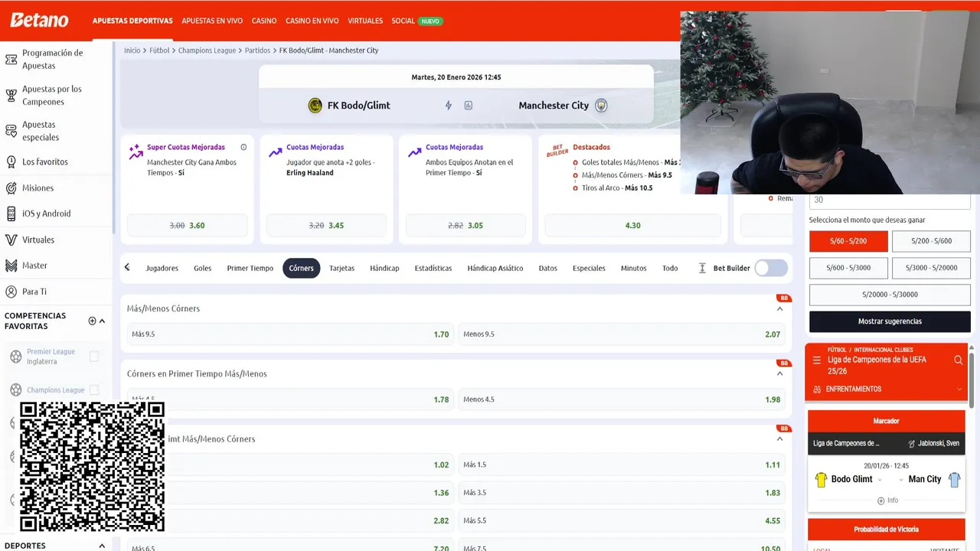The height and width of the screenshot is (551, 980).
Task: Switch to the Tarjetas tab
Action: click(x=341, y=268)
